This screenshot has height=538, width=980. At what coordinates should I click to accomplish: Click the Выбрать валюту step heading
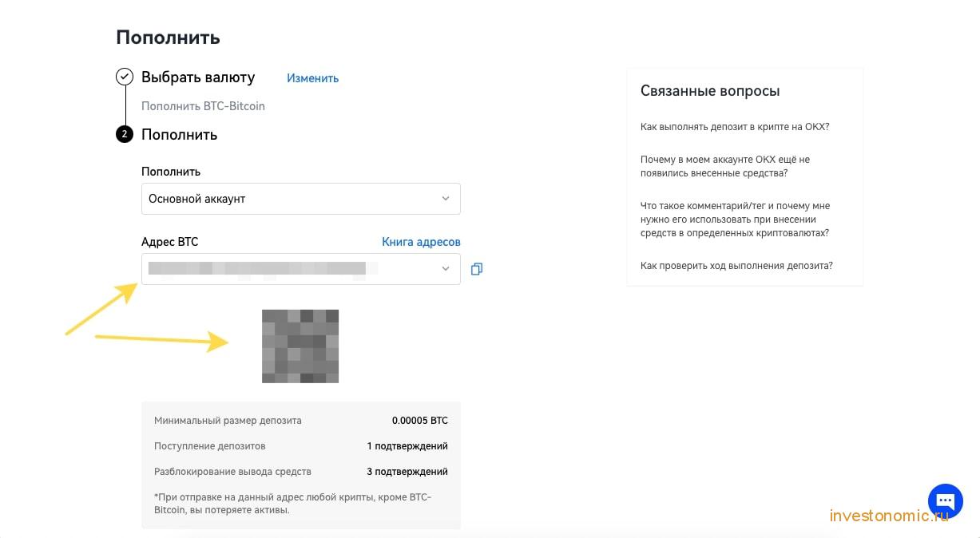point(198,77)
